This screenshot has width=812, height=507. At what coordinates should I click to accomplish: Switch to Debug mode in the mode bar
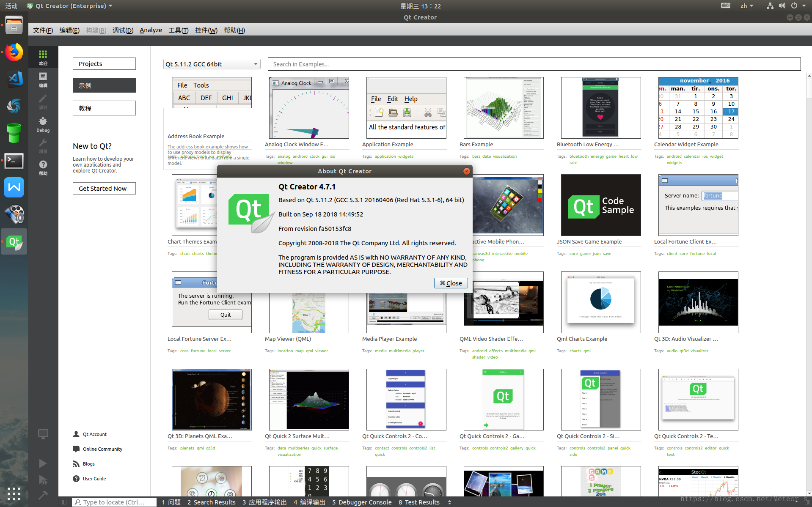[43, 125]
